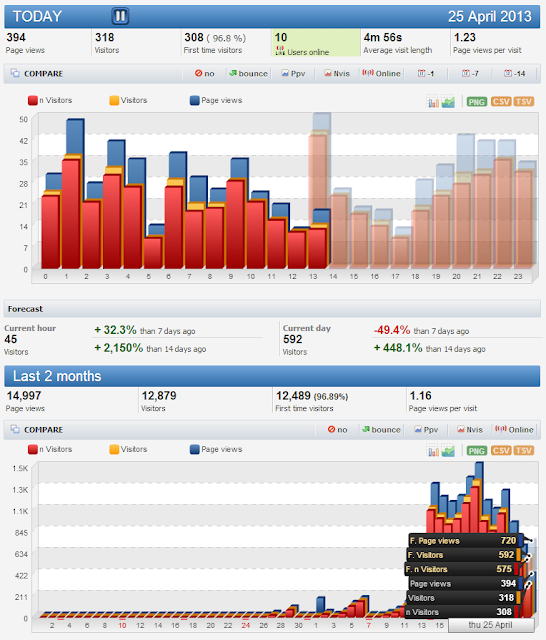Switch today's chart to area chart view
546x640 pixels.
448,101
